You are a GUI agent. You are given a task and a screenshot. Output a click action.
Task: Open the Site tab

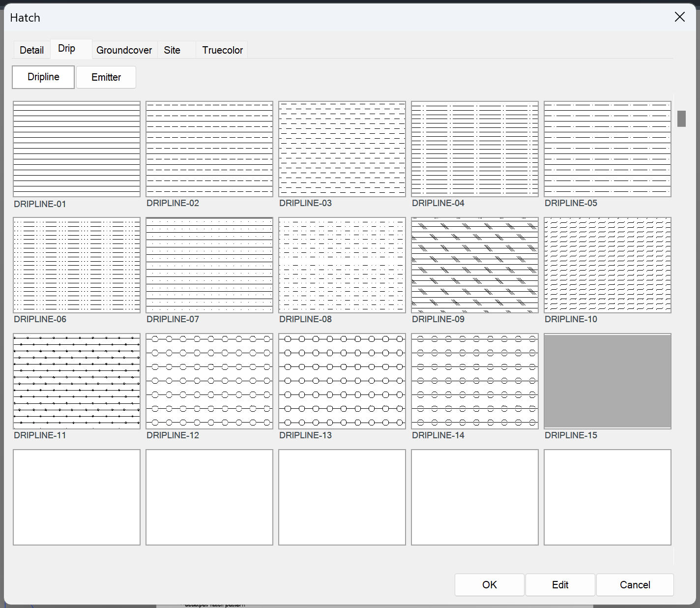click(x=176, y=50)
